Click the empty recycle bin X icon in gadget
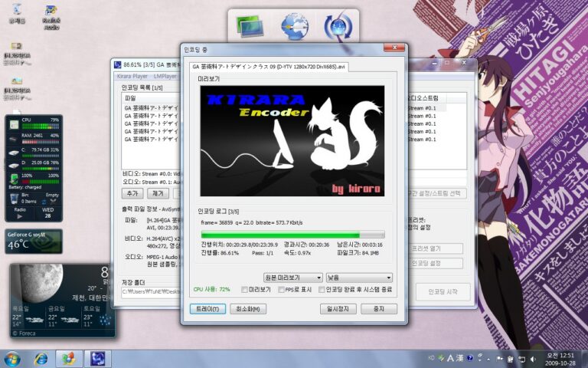 click(54, 202)
